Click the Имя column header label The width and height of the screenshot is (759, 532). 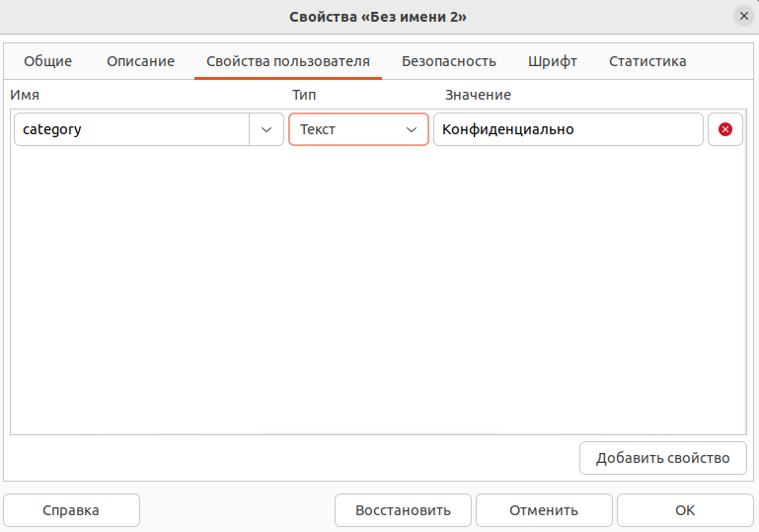click(24, 95)
